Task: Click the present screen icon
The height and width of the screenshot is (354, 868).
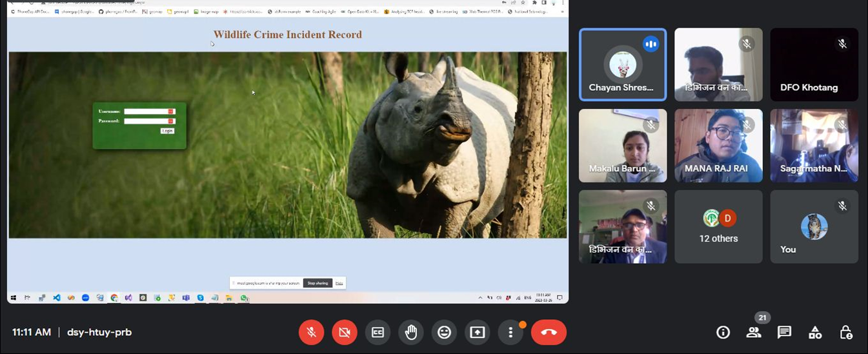Action: (477, 332)
